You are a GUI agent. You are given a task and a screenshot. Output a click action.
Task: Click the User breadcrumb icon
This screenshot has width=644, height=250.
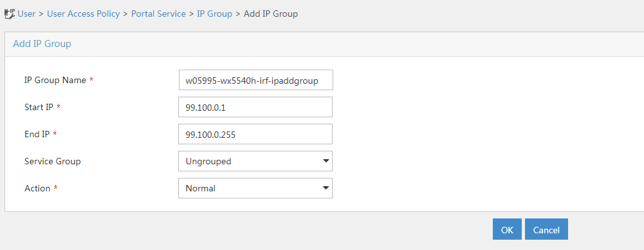[10, 14]
